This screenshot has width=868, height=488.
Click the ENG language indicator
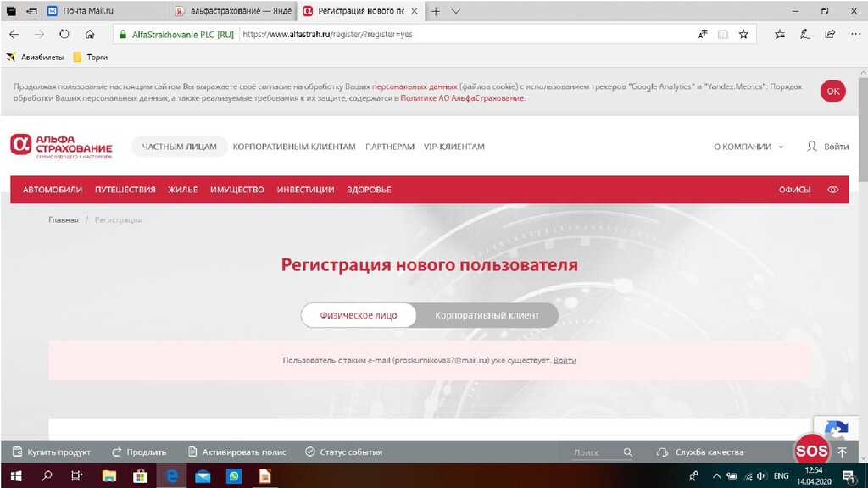click(781, 476)
